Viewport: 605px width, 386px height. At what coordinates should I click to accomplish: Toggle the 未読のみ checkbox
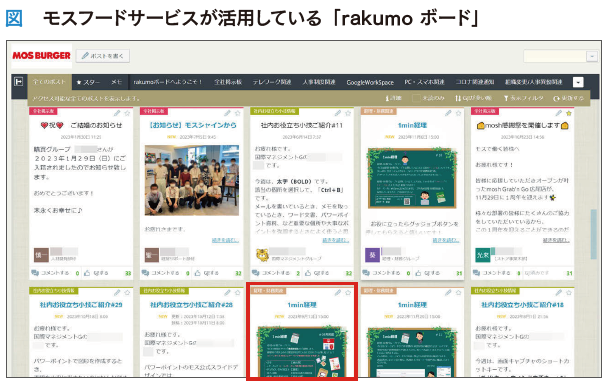coord(416,98)
